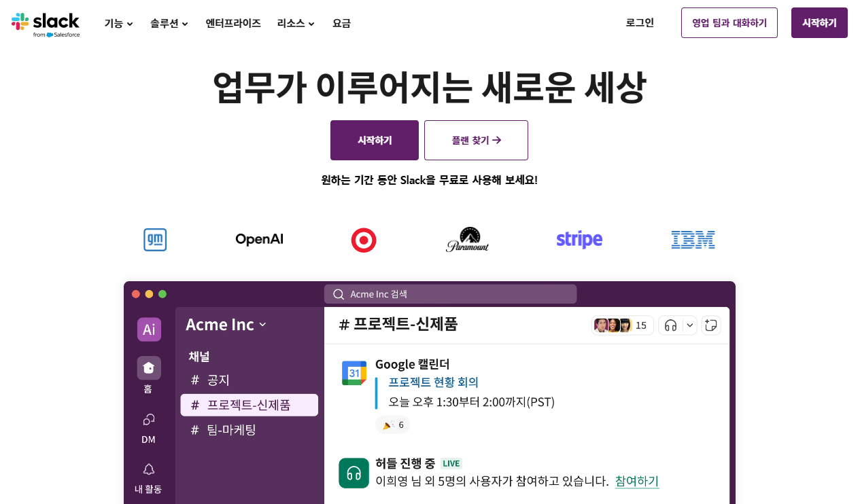Click the green huddle headphones icon
The width and height of the screenshot is (860, 504).
[354, 473]
